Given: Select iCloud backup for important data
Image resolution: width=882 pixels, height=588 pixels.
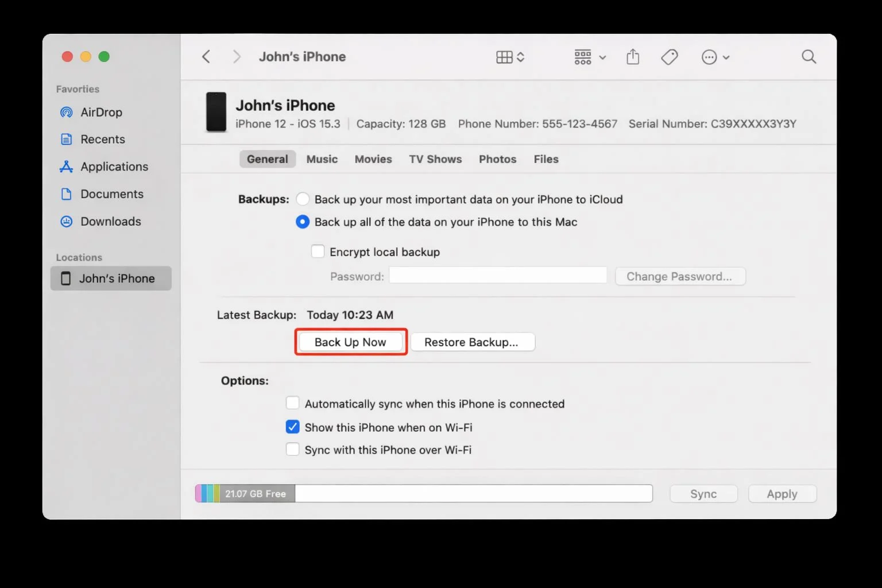Looking at the screenshot, I should coord(303,199).
